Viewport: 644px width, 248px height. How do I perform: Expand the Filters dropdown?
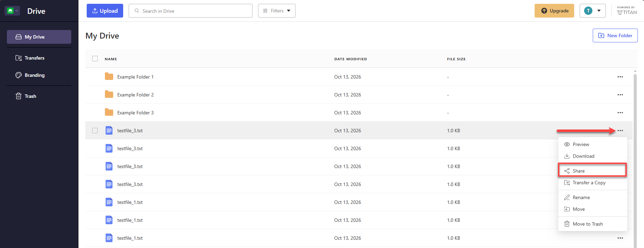(277, 11)
